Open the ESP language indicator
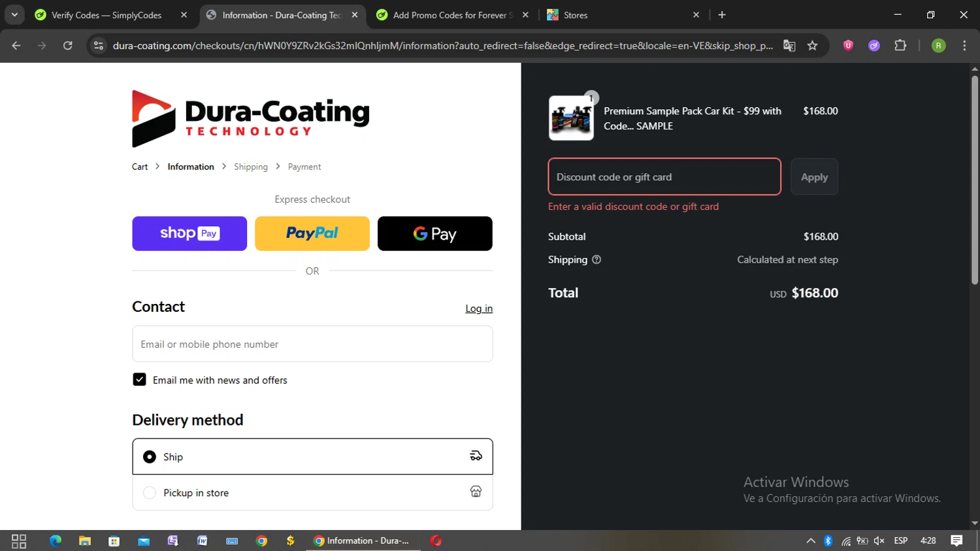This screenshot has width=980, height=551. (901, 541)
